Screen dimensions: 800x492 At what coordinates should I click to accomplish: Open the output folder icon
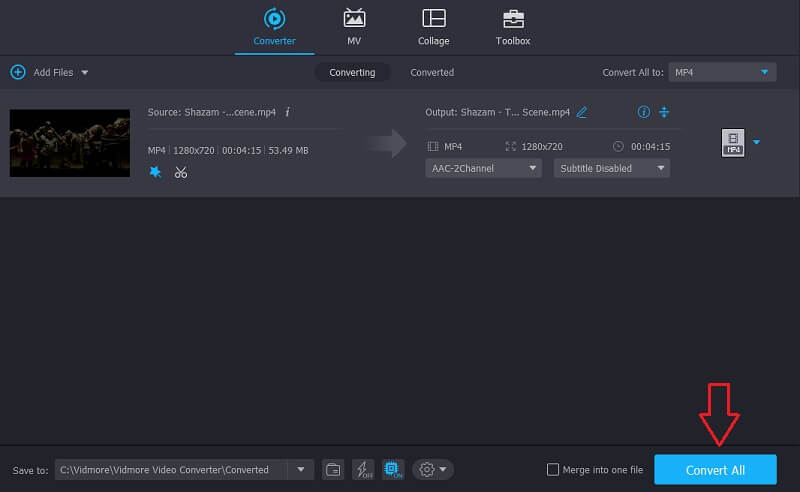pos(334,469)
